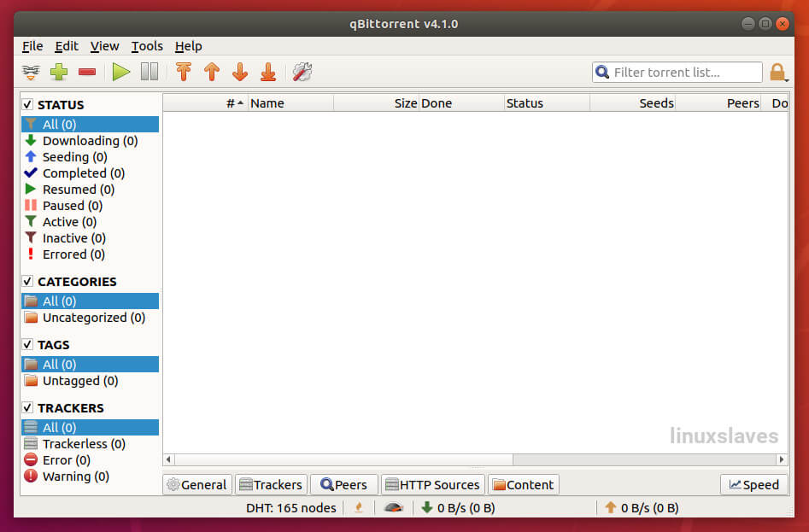Viewport: 809px width, 532px height.
Task: Sort by the # queue column header
Action: click(205, 103)
